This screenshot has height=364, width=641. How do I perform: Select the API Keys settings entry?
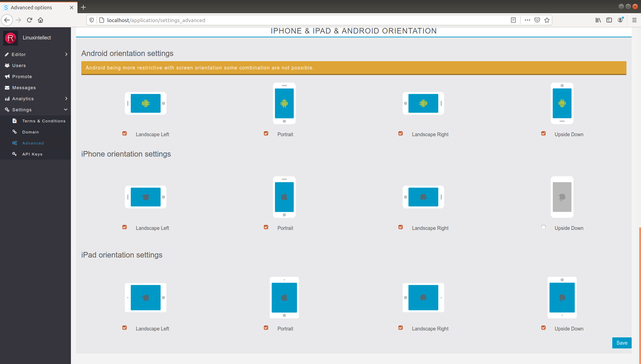[x=32, y=154]
